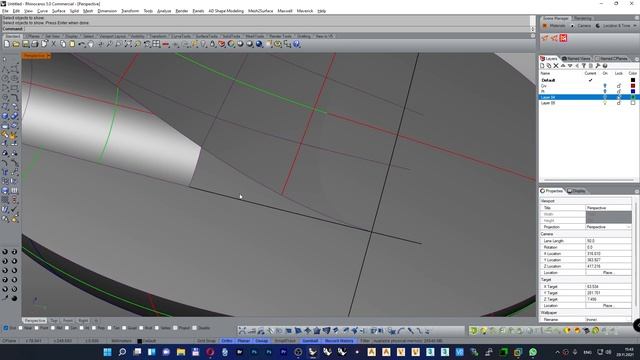Click the Move layer down arrow
This screenshot has height=360, width=640.
[x=570, y=66]
